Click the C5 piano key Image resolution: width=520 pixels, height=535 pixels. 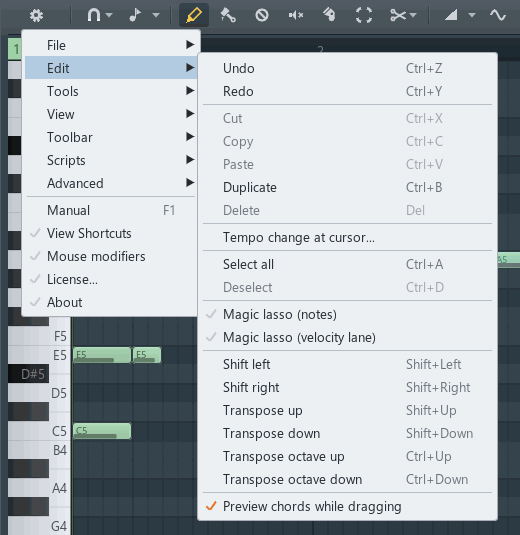pyautogui.click(x=39, y=431)
